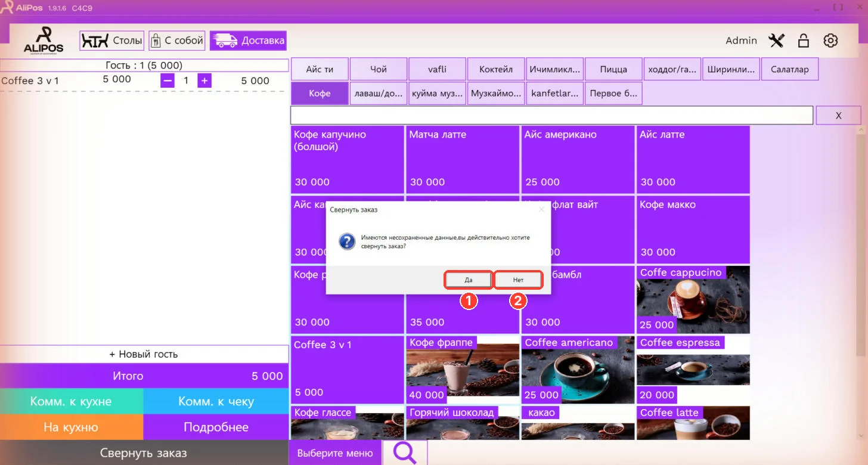Image resolution: width=868 pixels, height=465 pixels.
Task: Open Комм. к кухне comment
Action: [71, 402]
